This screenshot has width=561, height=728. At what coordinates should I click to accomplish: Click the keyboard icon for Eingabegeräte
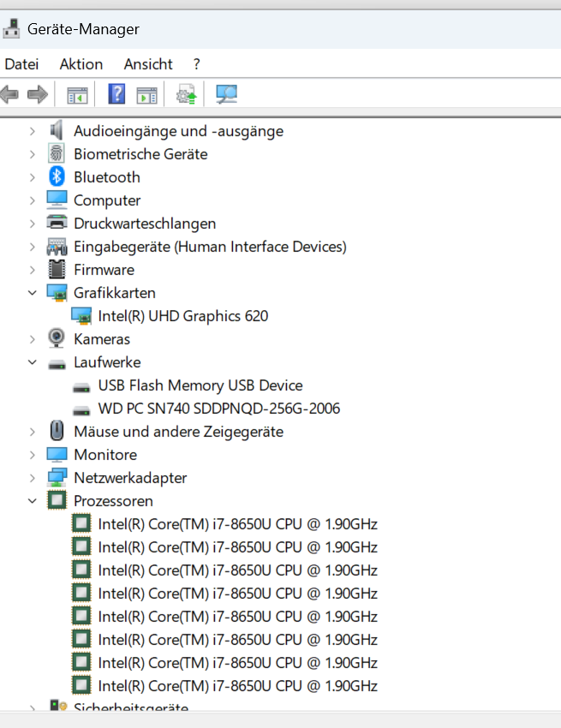tap(57, 247)
